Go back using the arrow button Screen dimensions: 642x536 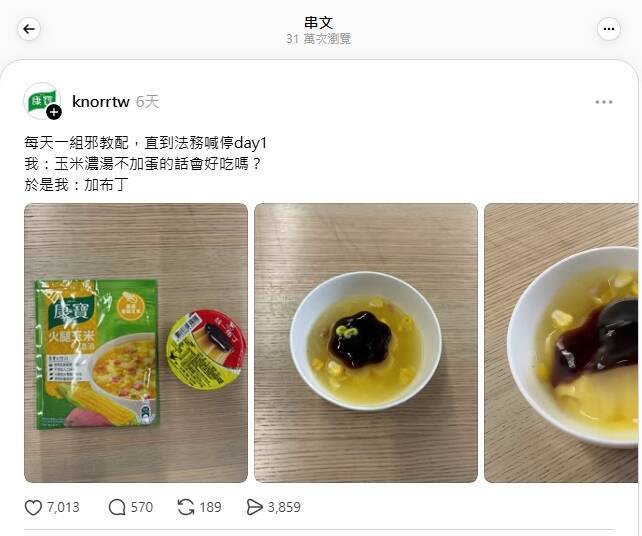(29, 29)
